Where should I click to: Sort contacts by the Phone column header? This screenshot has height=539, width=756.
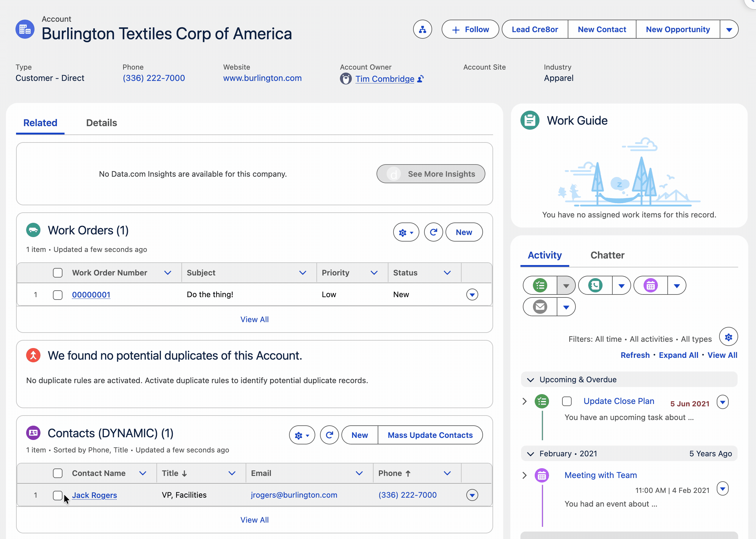(394, 473)
